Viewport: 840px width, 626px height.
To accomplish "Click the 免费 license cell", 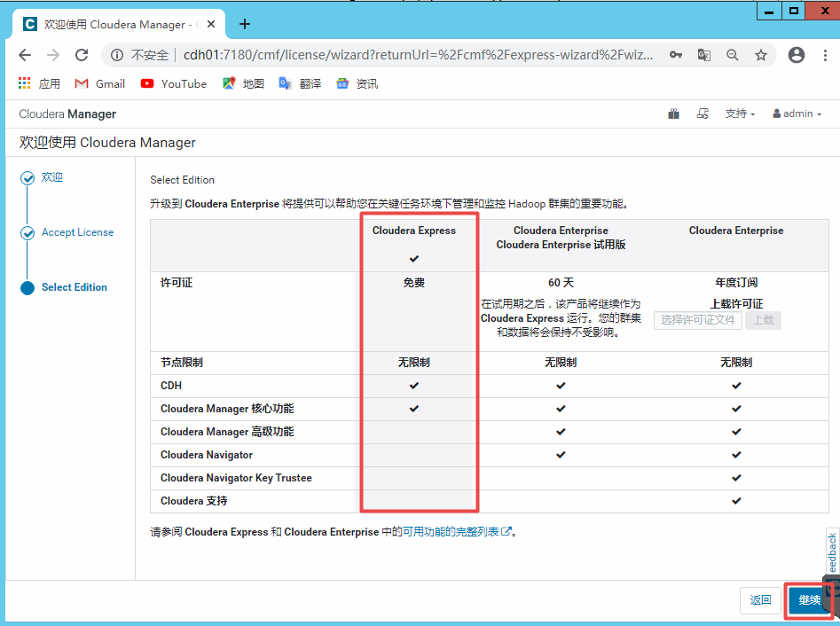I will click(x=414, y=283).
